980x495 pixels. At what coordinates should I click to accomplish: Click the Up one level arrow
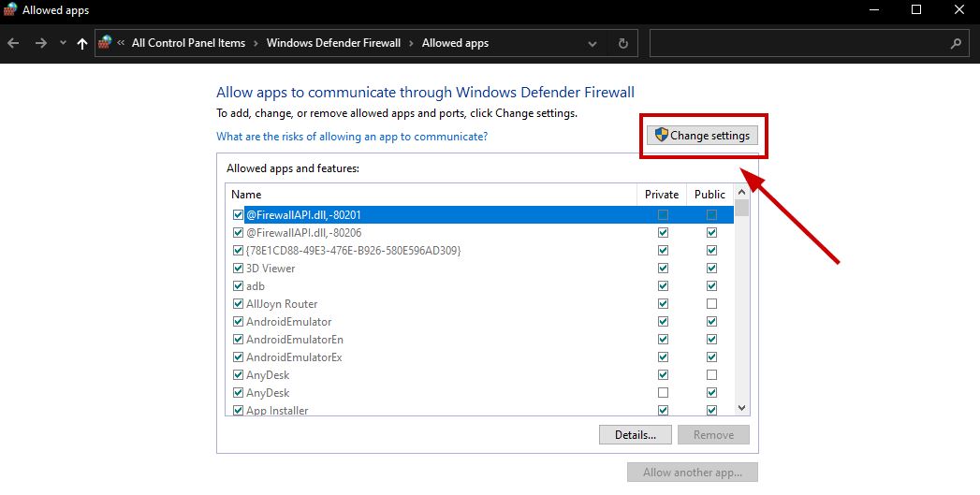82,43
